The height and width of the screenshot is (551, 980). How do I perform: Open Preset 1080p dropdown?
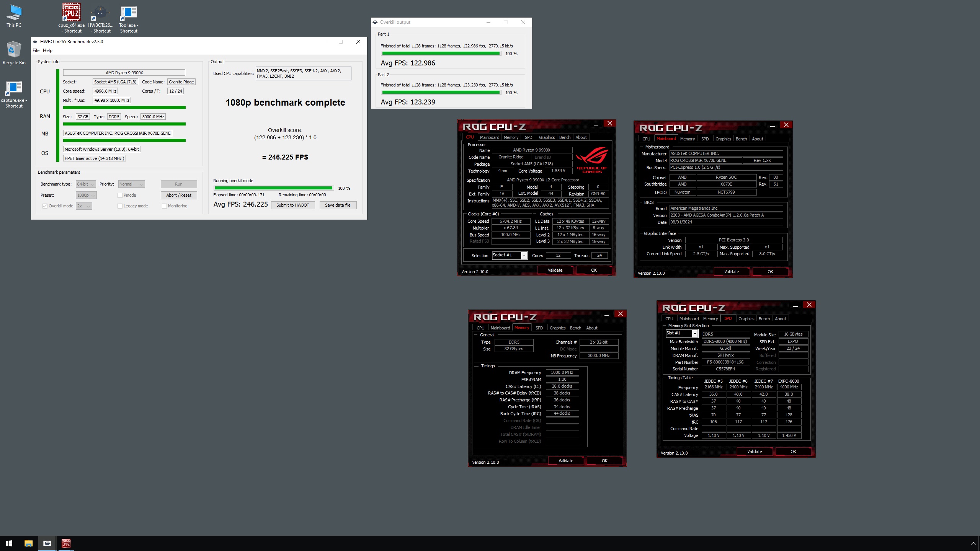(86, 195)
